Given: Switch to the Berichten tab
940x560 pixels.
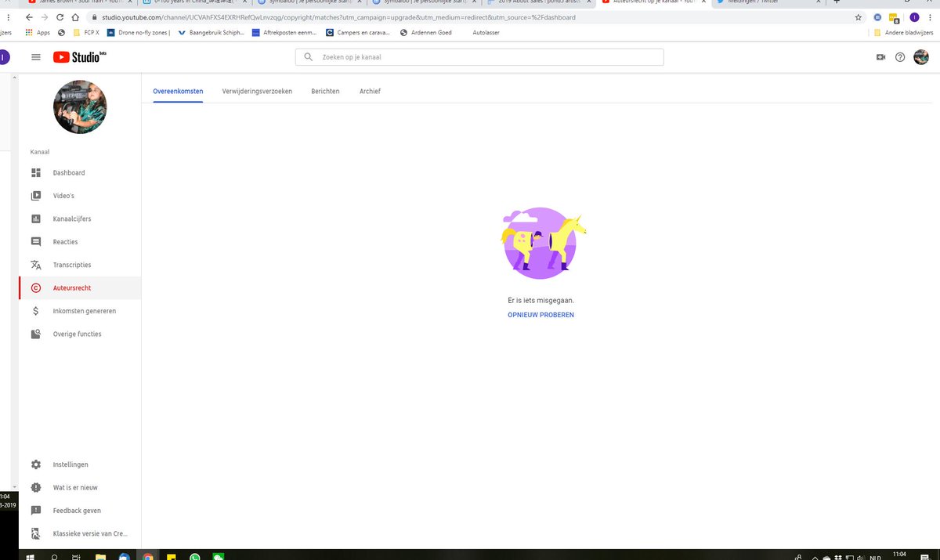Looking at the screenshot, I should pos(325,92).
